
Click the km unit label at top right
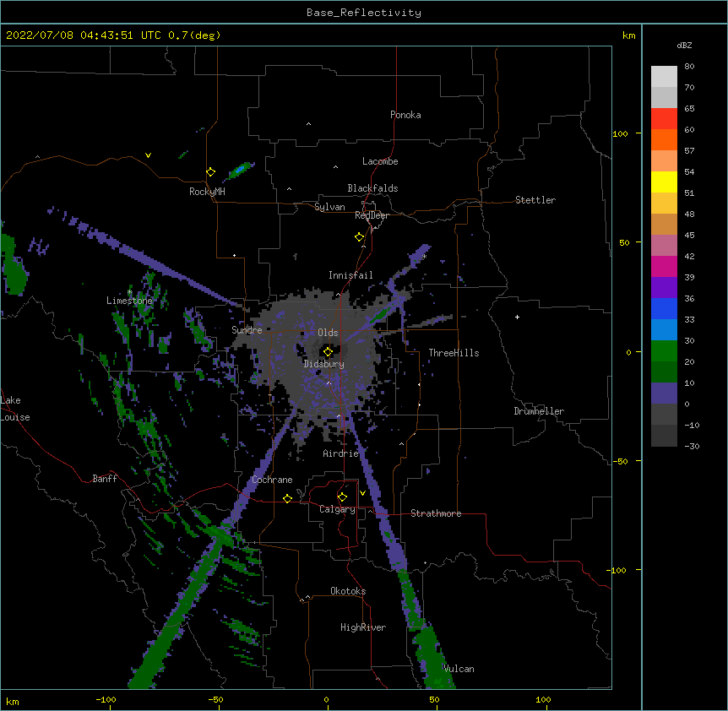(x=628, y=35)
